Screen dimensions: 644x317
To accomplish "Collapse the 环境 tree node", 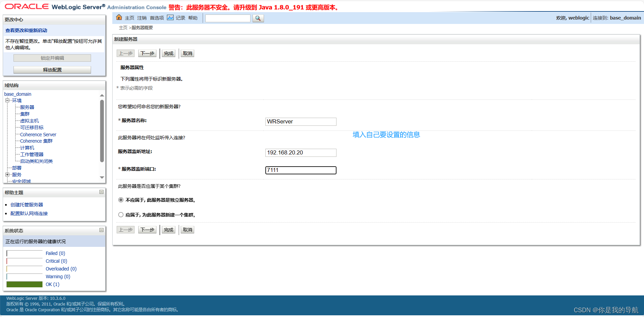I will coord(7,100).
